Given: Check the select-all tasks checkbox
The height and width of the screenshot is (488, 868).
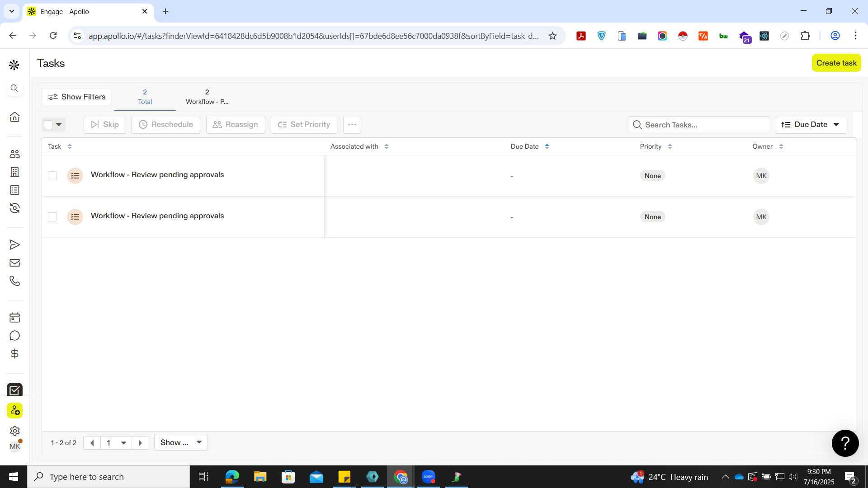Looking at the screenshot, I should (x=48, y=125).
